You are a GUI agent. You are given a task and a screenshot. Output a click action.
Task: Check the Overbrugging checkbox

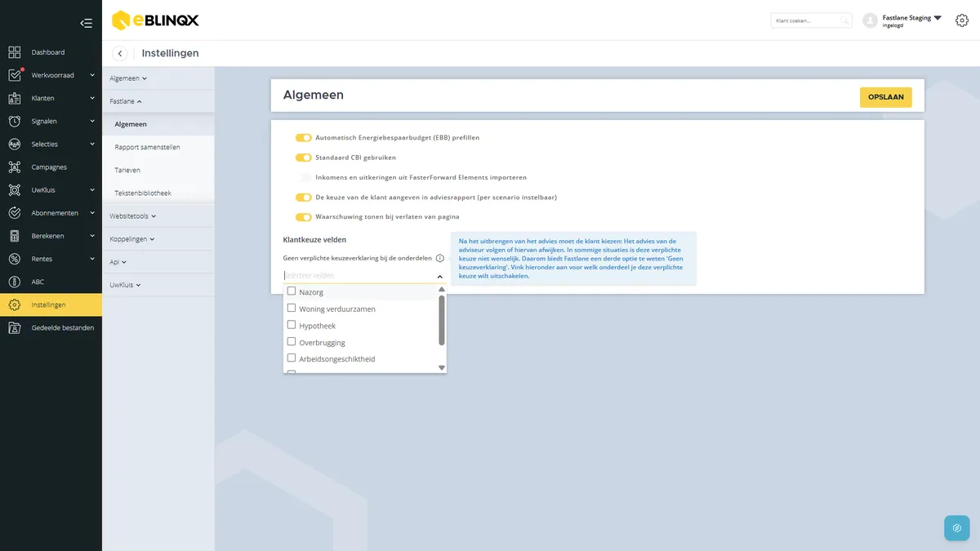click(x=292, y=342)
